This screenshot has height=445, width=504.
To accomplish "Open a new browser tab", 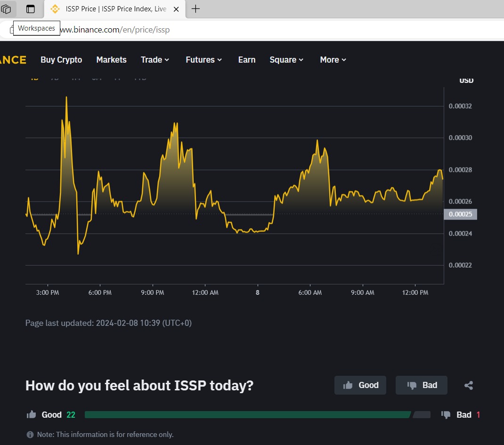I will click(195, 9).
